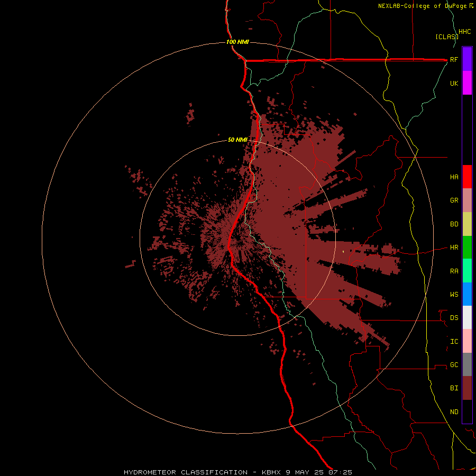The height and width of the screenshot is (476, 476).
Task: Select the 'IC' legend label
Action: point(454,342)
